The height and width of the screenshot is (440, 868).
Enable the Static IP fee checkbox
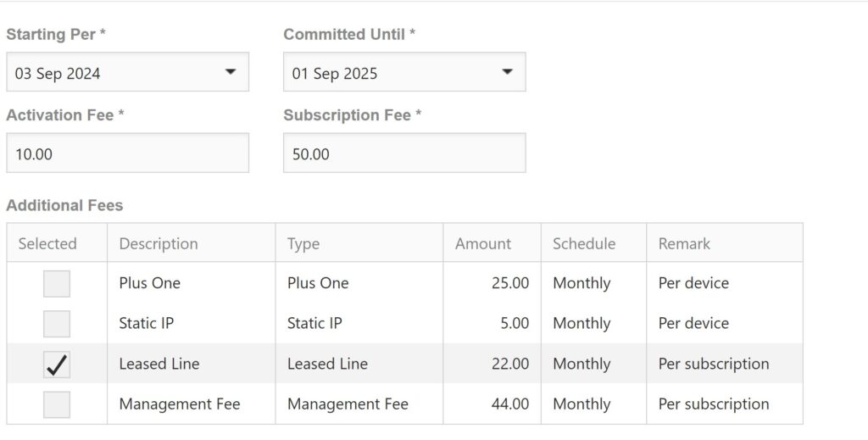point(57,323)
